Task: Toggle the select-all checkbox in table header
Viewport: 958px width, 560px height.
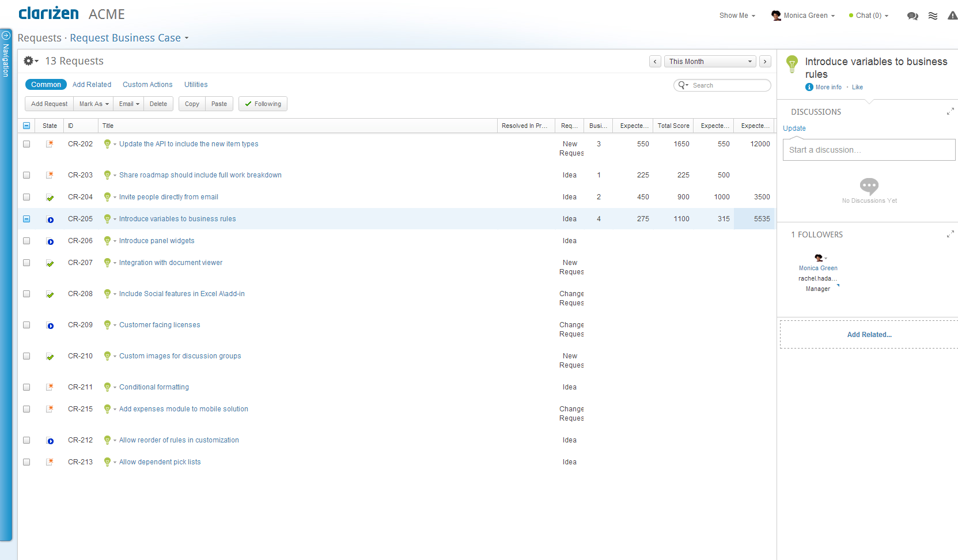Action: (x=26, y=126)
